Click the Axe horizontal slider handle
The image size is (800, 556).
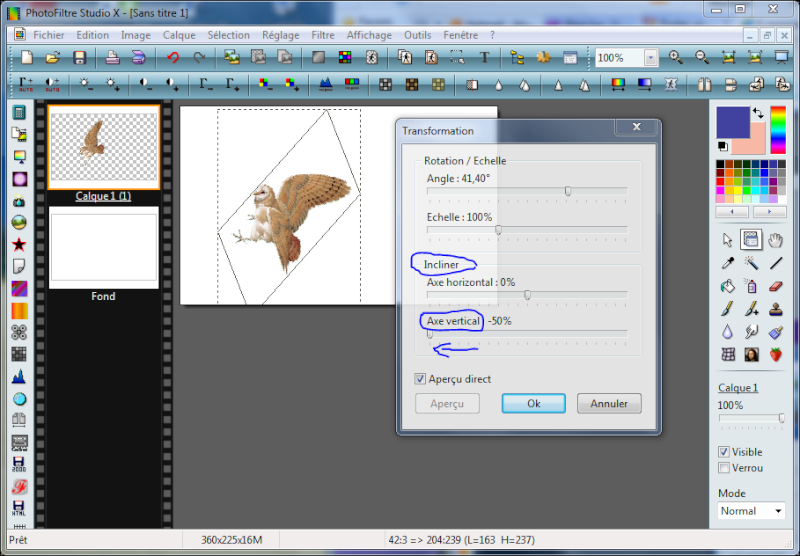point(528,295)
